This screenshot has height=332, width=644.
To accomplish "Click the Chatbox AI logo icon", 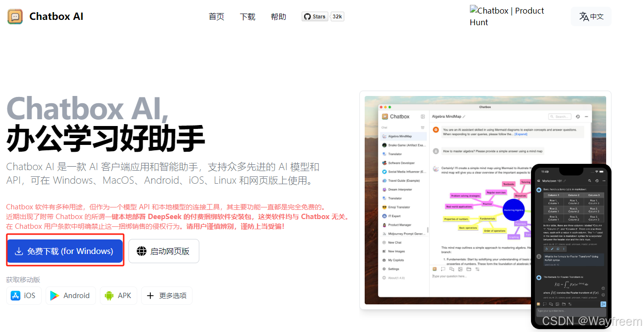I will point(15,16).
